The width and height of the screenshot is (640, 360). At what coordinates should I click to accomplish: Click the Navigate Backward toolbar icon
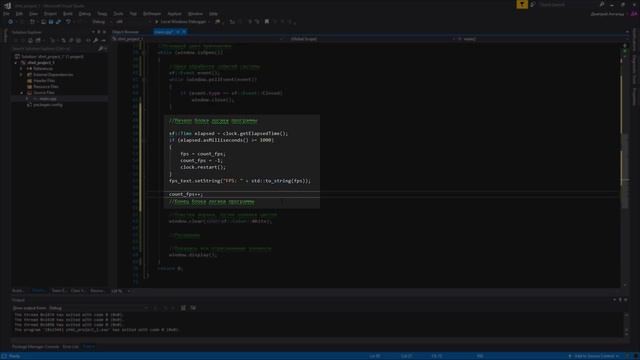coord(11,22)
